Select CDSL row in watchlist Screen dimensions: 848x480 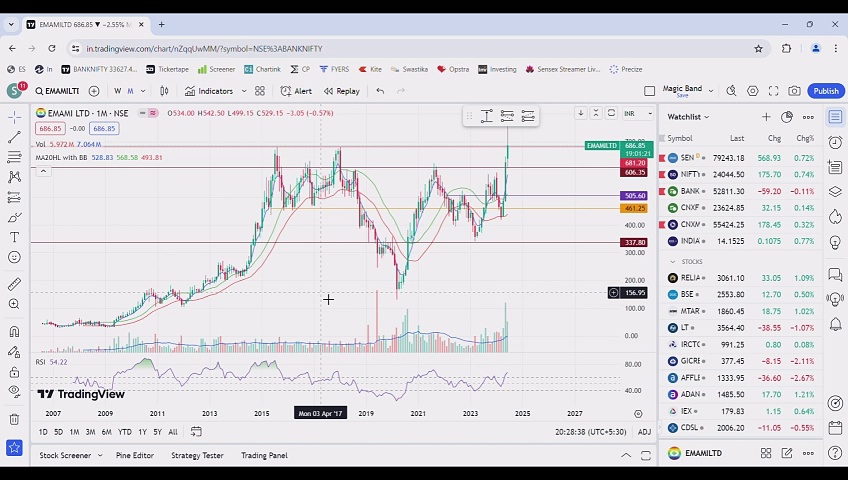[x=740, y=428]
